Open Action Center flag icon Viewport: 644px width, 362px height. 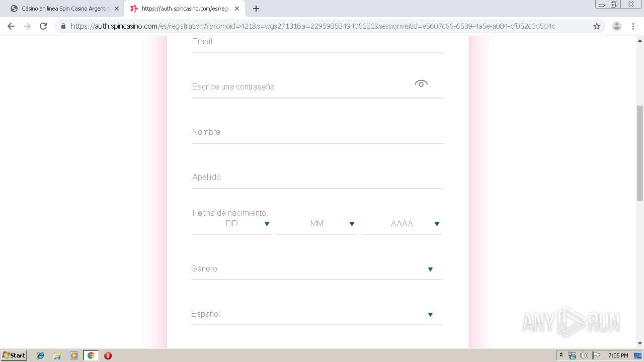point(596,355)
